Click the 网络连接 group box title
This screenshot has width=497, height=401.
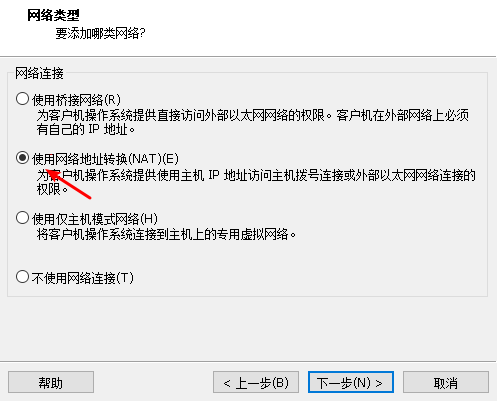click(x=39, y=73)
